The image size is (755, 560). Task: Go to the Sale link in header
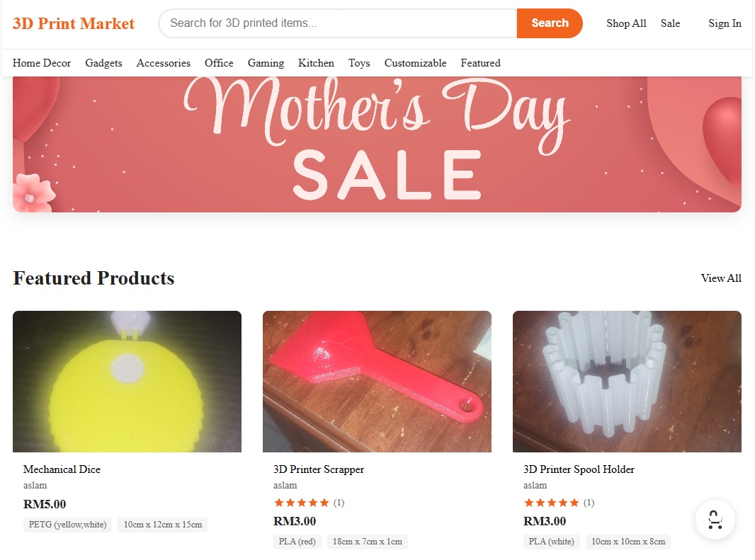coord(670,23)
